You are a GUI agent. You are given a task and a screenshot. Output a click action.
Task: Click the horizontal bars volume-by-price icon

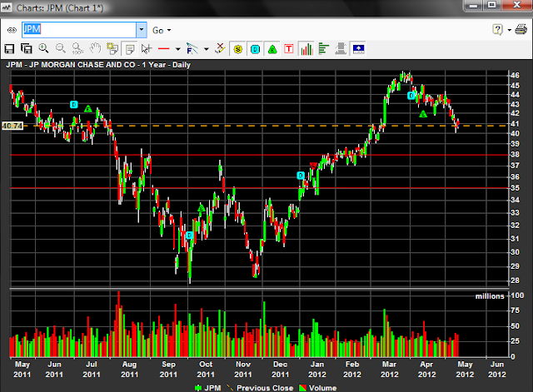click(324, 49)
